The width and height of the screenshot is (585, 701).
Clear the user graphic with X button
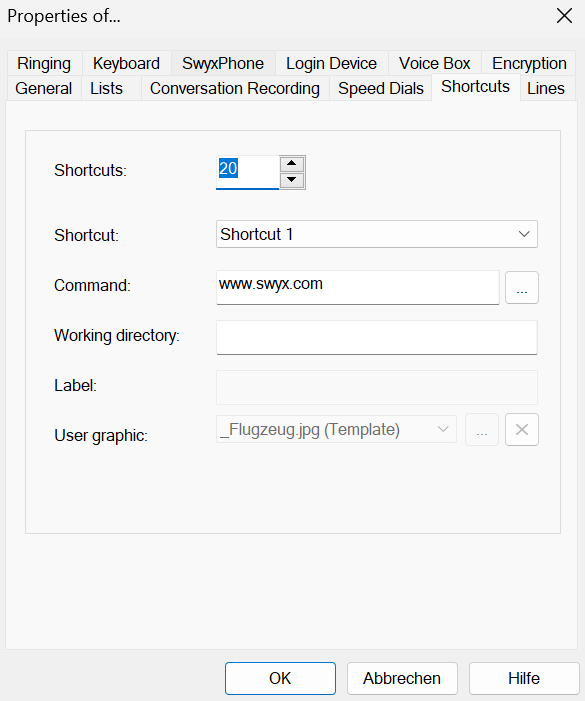click(x=522, y=430)
